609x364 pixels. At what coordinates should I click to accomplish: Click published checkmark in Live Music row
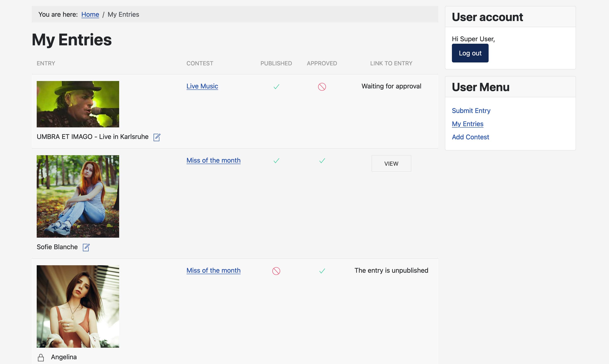276,87
